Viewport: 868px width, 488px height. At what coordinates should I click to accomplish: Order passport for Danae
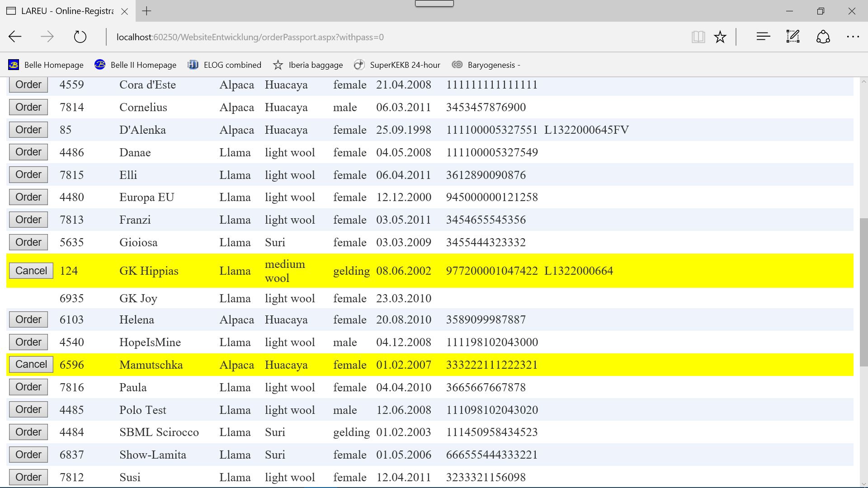click(x=28, y=152)
